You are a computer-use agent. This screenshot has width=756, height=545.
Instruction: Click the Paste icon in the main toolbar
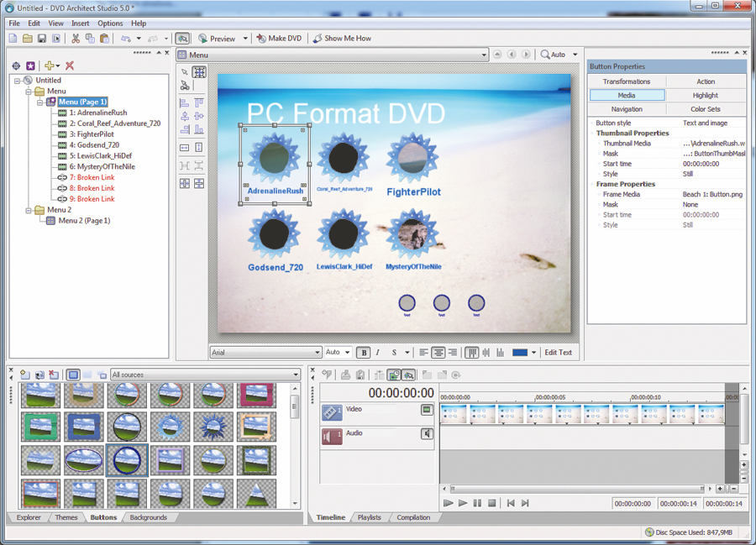tap(104, 39)
